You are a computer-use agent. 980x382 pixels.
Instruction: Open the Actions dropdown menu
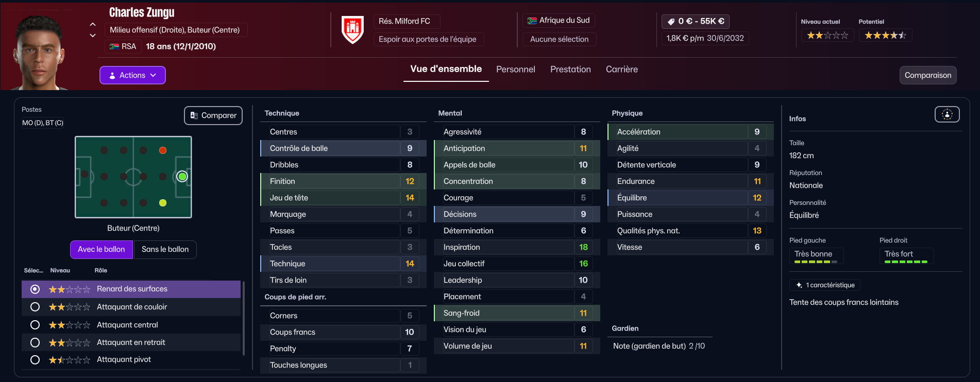coord(132,75)
